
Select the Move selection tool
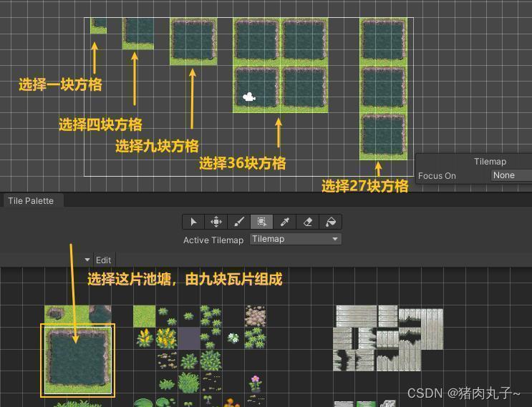coord(216,222)
